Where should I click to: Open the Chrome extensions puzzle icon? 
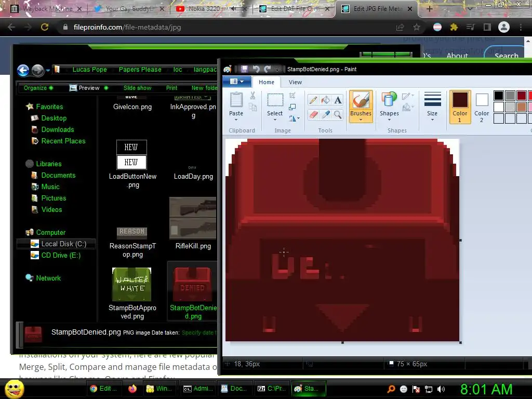(454, 27)
